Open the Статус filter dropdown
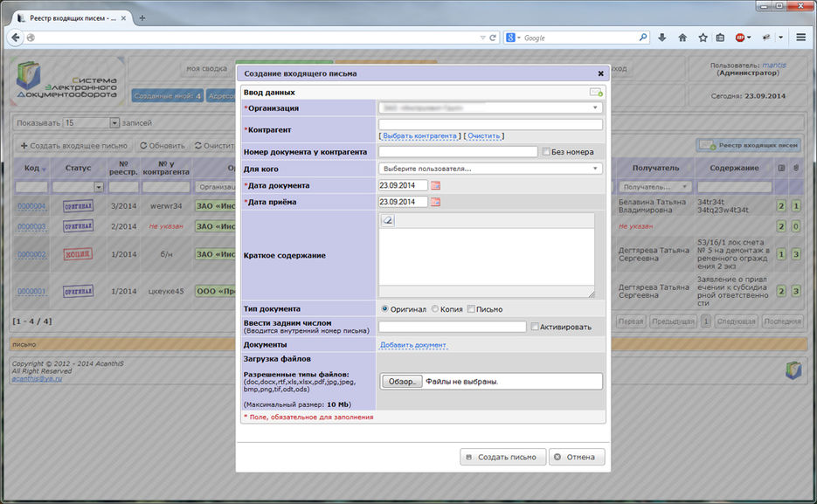This screenshot has height=504, width=817. [x=99, y=186]
